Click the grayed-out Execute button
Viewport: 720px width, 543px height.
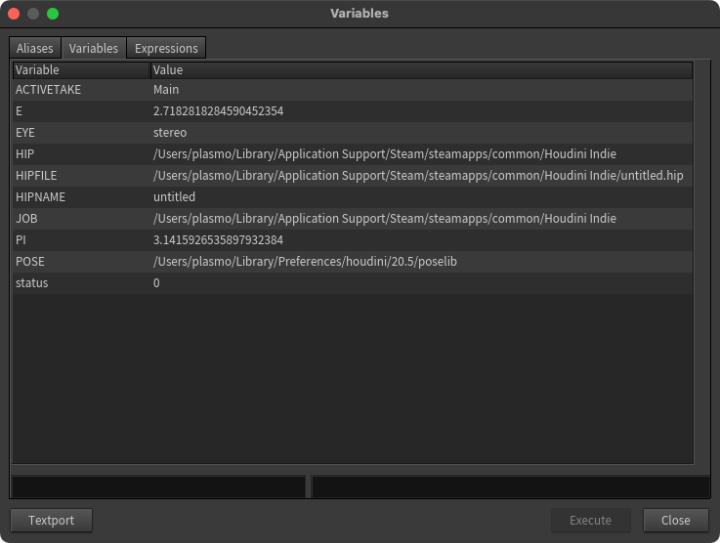(x=590, y=520)
